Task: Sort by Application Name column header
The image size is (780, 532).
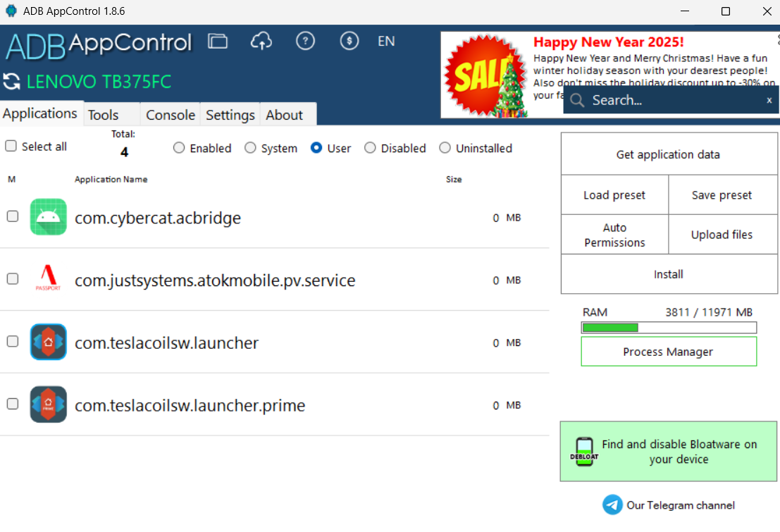Action: pyautogui.click(x=111, y=179)
